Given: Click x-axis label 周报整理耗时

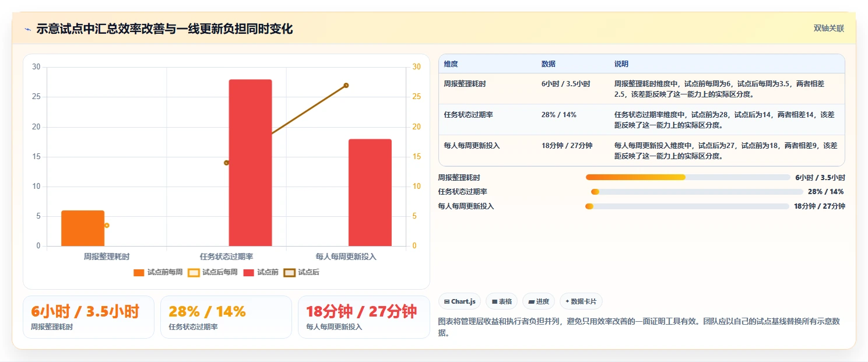Looking at the screenshot, I should coord(106,256).
